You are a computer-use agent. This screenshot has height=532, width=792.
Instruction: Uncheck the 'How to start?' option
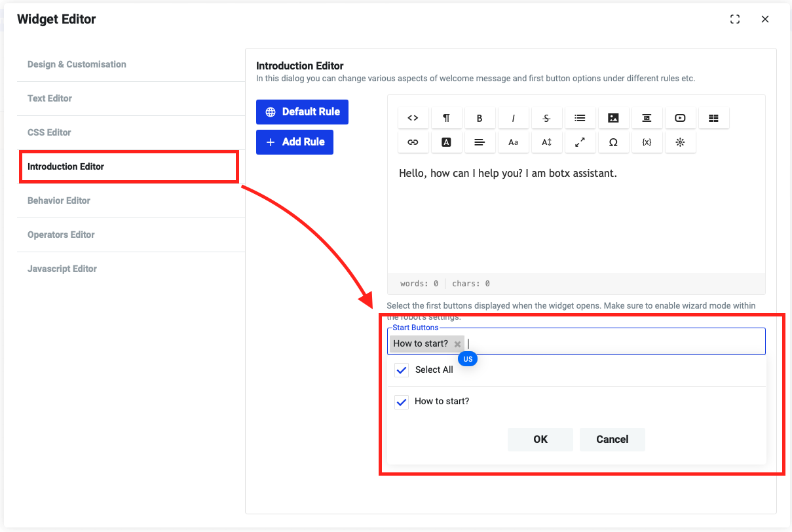(402, 402)
